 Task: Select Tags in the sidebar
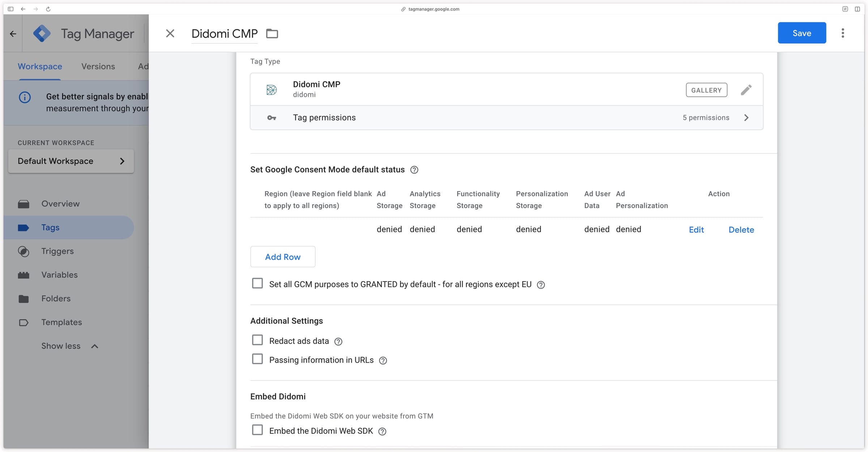(x=69, y=228)
